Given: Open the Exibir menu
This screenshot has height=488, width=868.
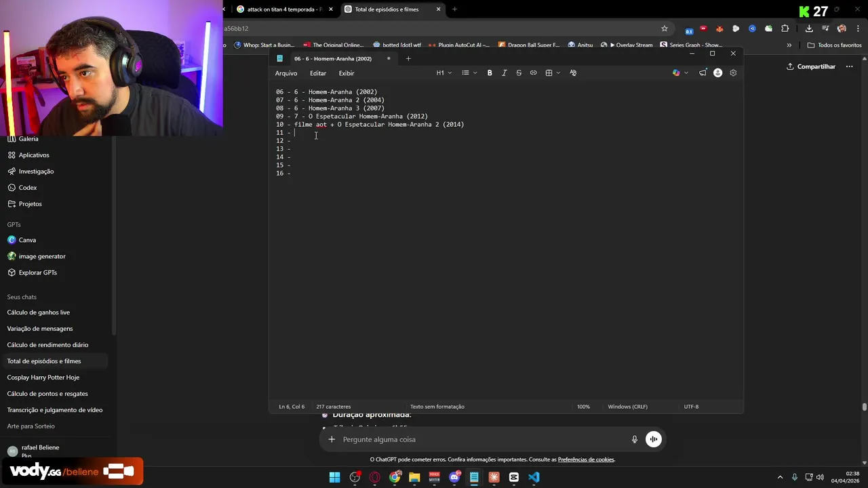Looking at the screenshot, I should [x=347, y=73].
